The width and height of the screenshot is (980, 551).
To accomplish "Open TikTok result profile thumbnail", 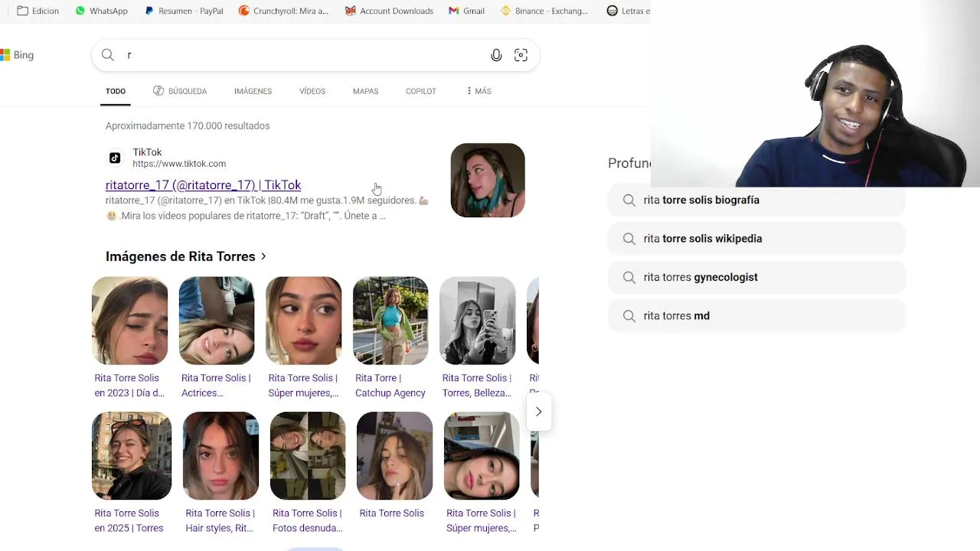I will coord(488,181).
